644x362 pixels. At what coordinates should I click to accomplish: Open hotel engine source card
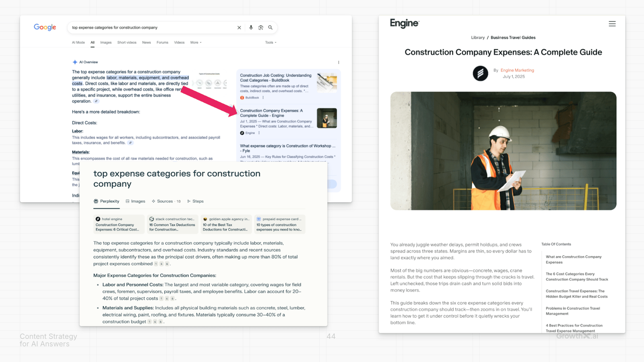pos(118,224)
